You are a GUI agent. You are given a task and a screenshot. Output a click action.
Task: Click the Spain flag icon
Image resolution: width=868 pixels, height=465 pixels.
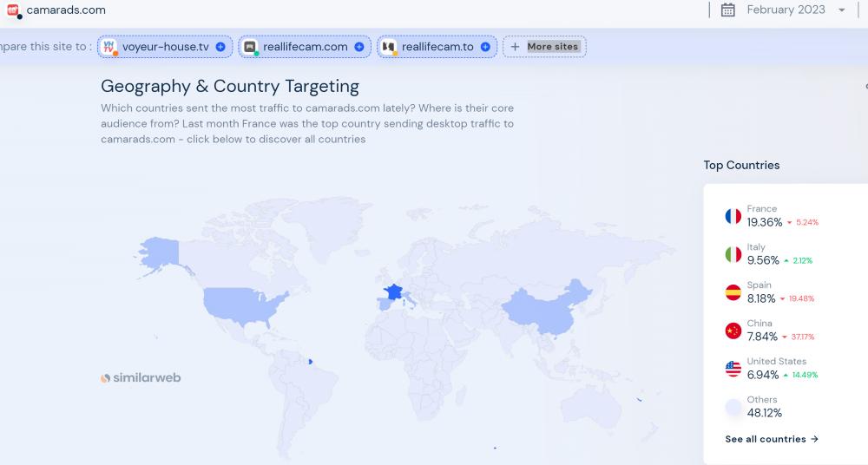click(x=733, y=292)
